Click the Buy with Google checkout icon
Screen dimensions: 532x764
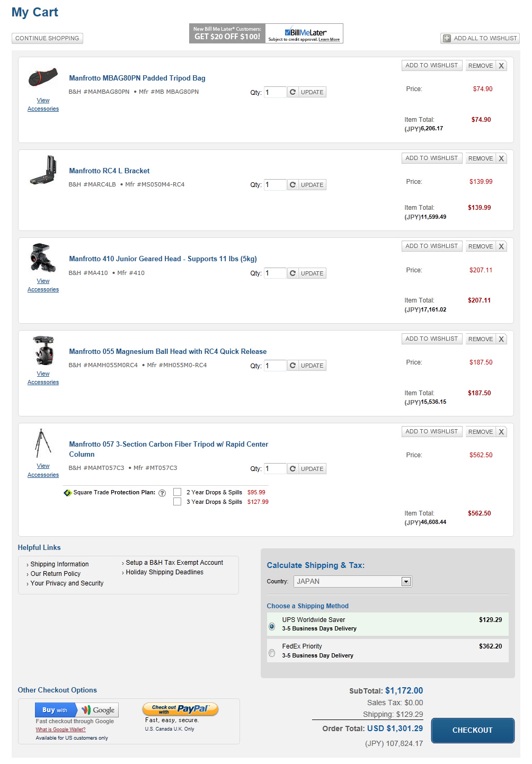[x=77, y=710]
